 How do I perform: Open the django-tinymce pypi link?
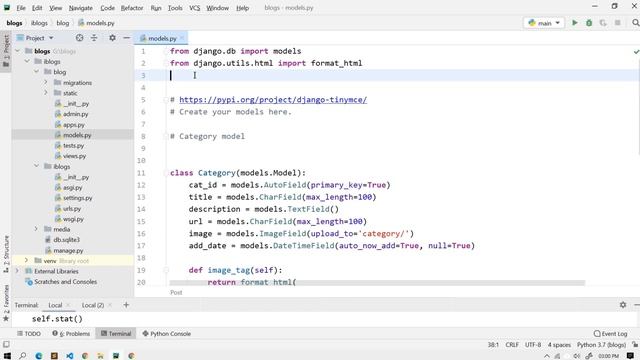tap(273, 100)
